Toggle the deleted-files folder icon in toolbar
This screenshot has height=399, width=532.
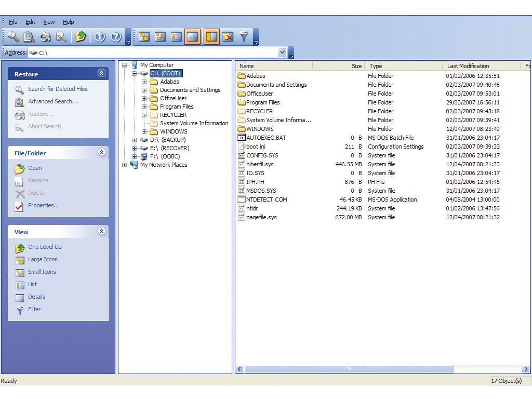[x=228, y=37]
